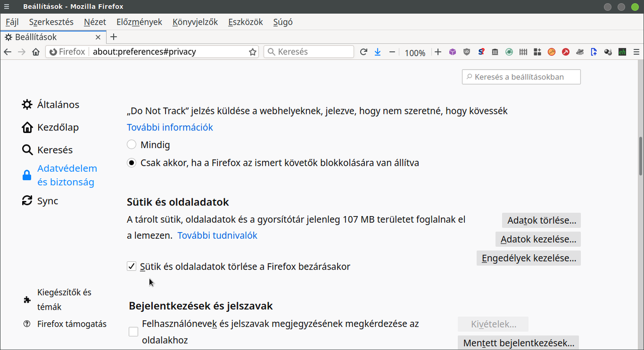Open the Nézet menu
Viewport: 644px width, 350px height.
click(x=95, y=22)
